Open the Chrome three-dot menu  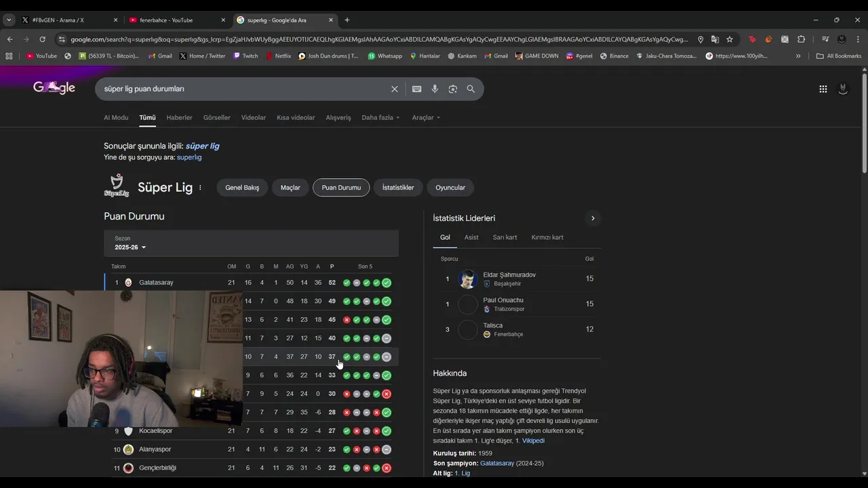point(858,39)
